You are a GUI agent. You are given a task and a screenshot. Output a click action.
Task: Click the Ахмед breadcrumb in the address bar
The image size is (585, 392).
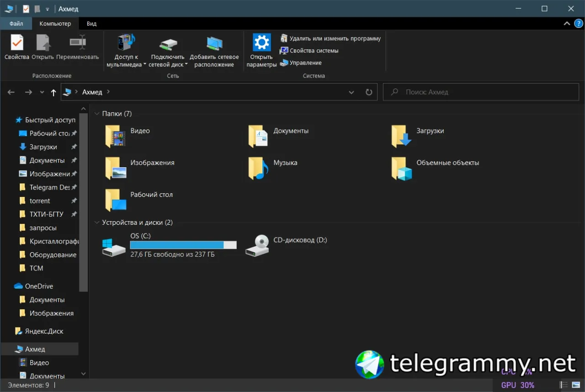(x=92, y=92)
